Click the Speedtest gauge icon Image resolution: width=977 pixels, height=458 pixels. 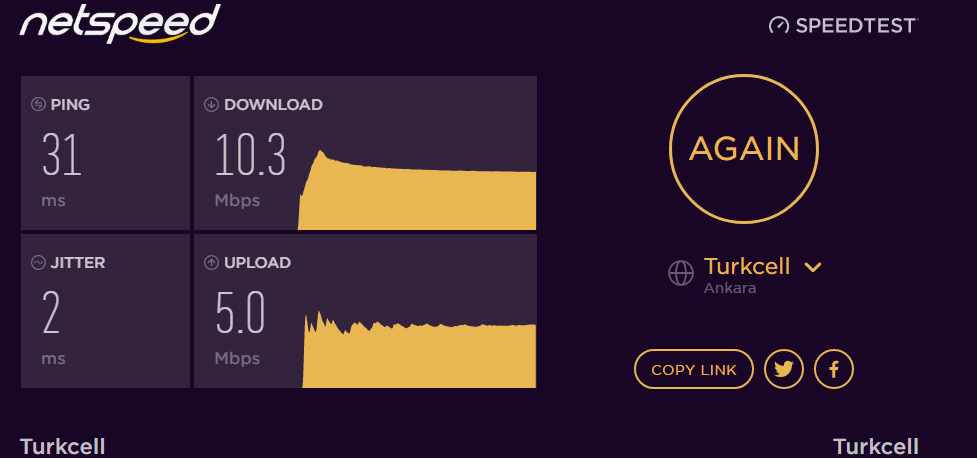779,26
